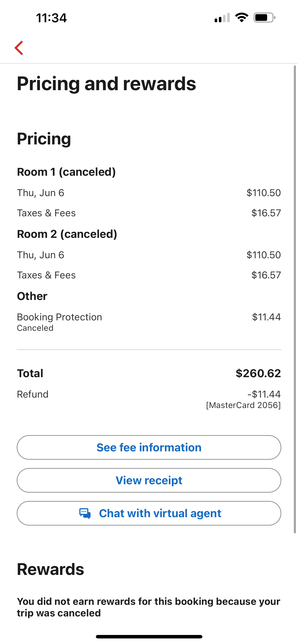This screenshot has width=298, height=644.
Task: Open See fee information
Action: (x=149, y=447)
